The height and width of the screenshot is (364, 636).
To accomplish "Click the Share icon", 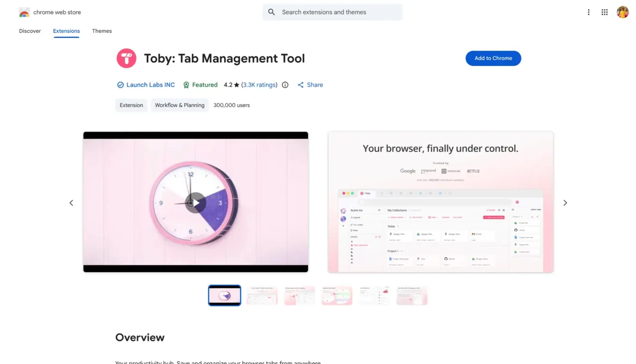I will tap(301, 85).
